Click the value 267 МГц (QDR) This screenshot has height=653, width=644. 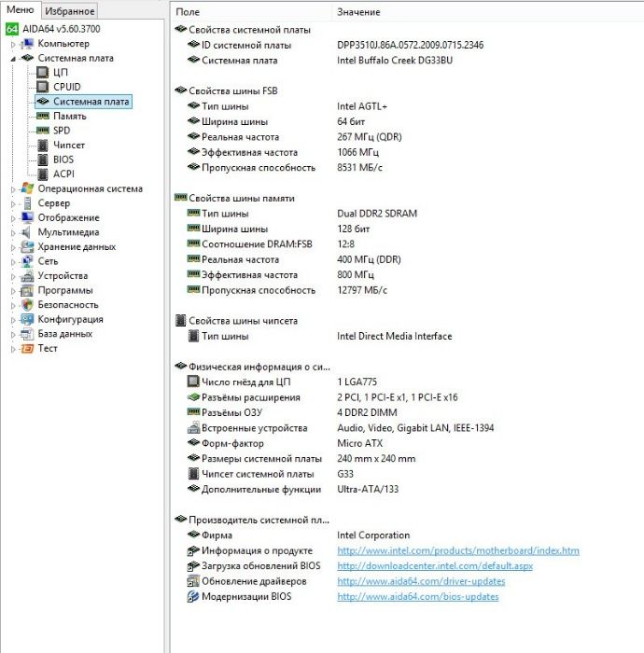point(369,136)
